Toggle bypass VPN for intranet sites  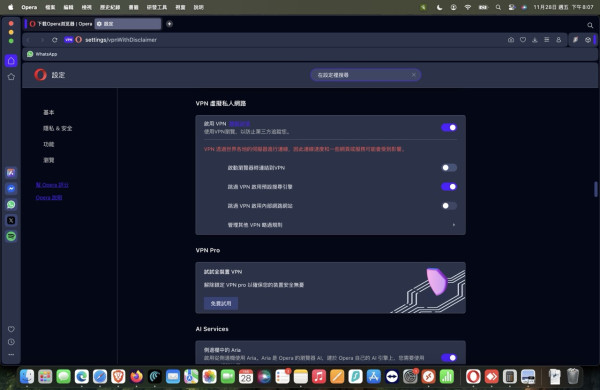(x=449, y=206)
